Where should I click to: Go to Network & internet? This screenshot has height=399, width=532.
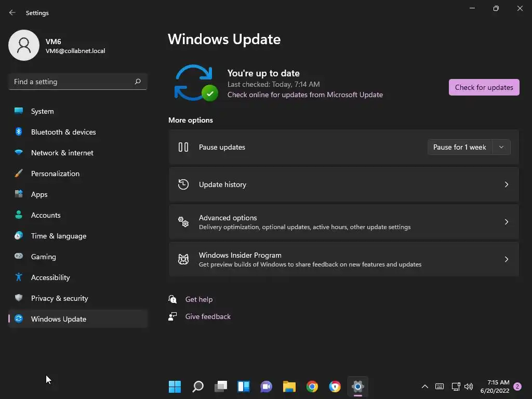78,153
